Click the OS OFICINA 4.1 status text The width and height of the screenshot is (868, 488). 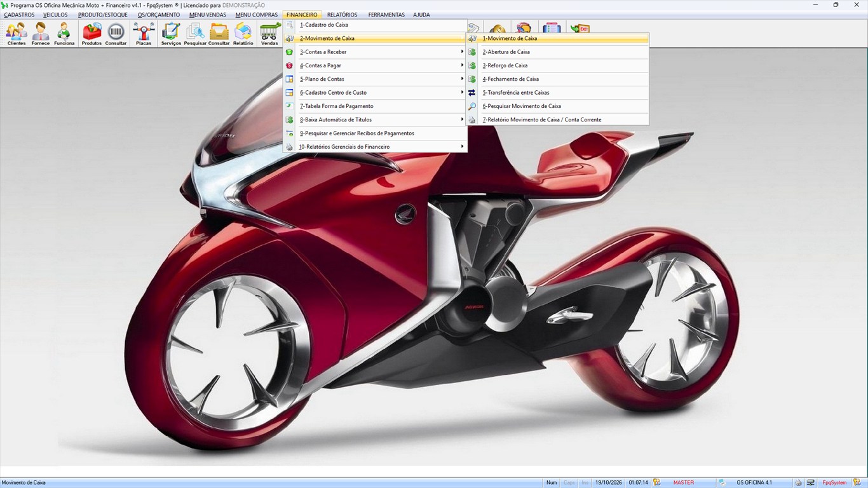click(x=754, y=483)
